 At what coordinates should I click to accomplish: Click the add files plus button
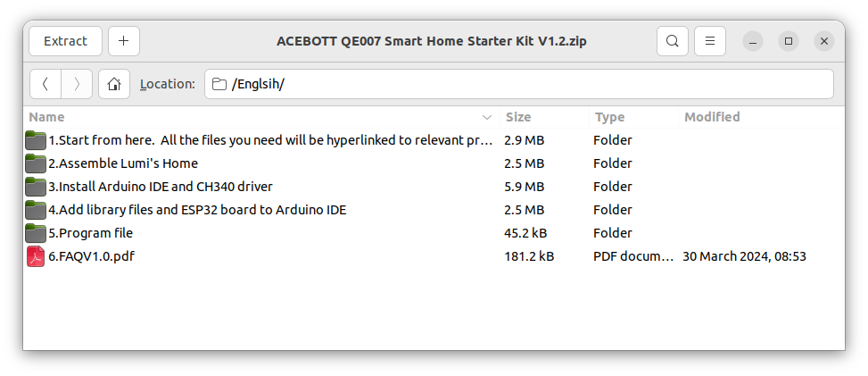[x=124, y=41]
